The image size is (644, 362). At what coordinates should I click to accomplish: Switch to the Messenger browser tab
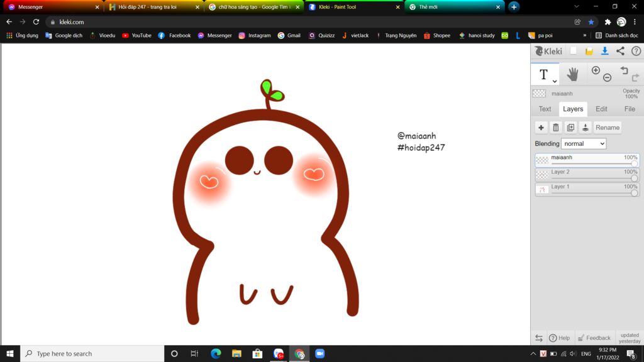tap(53, 7)
